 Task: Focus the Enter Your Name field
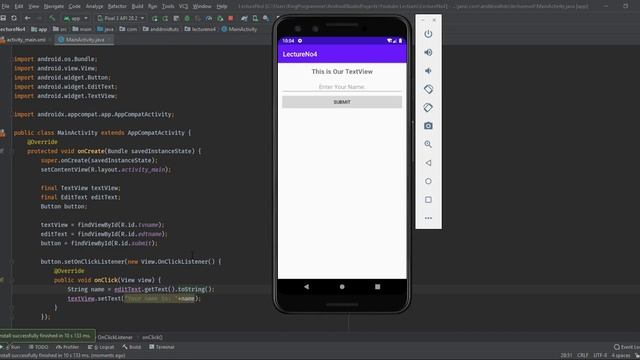click(342, 87)
